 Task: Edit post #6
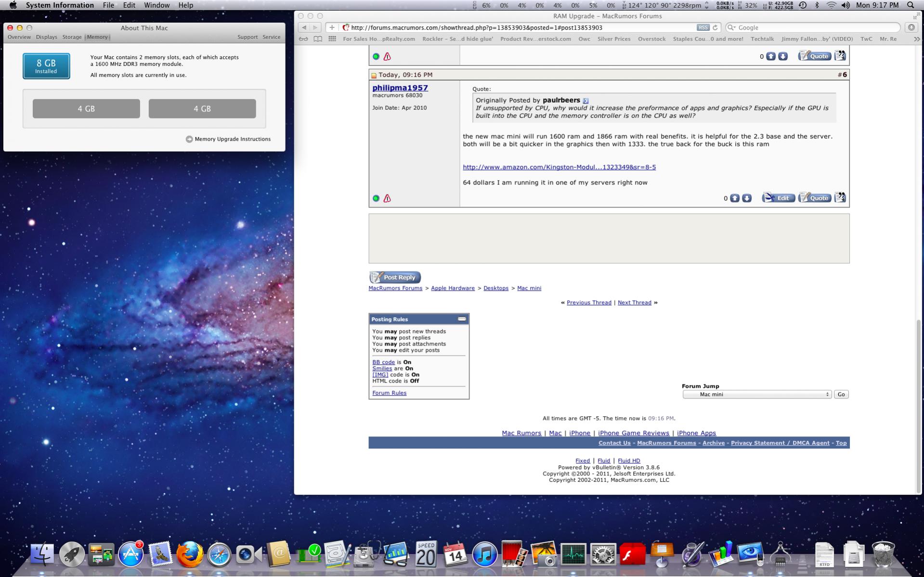[779, 198]
